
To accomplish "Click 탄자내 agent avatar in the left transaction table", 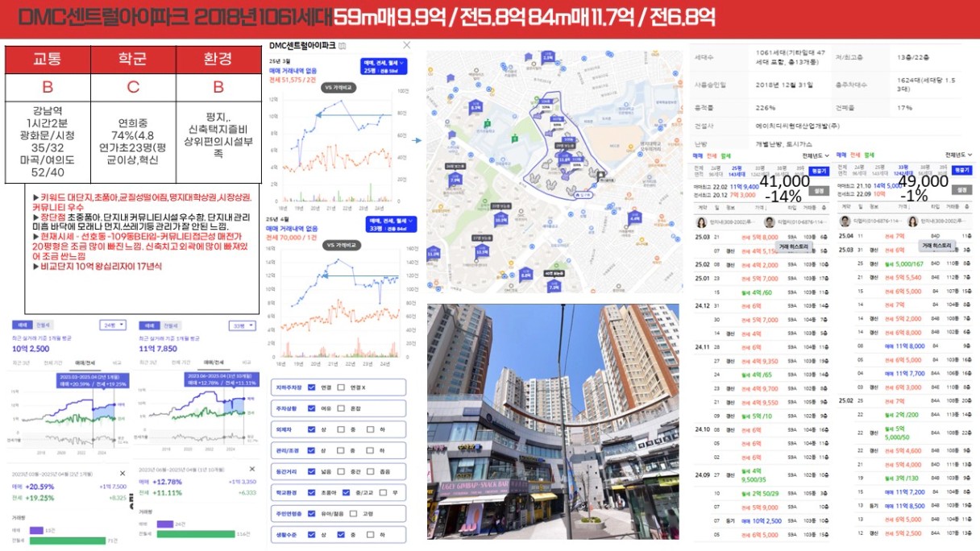I will click(702, 222).
